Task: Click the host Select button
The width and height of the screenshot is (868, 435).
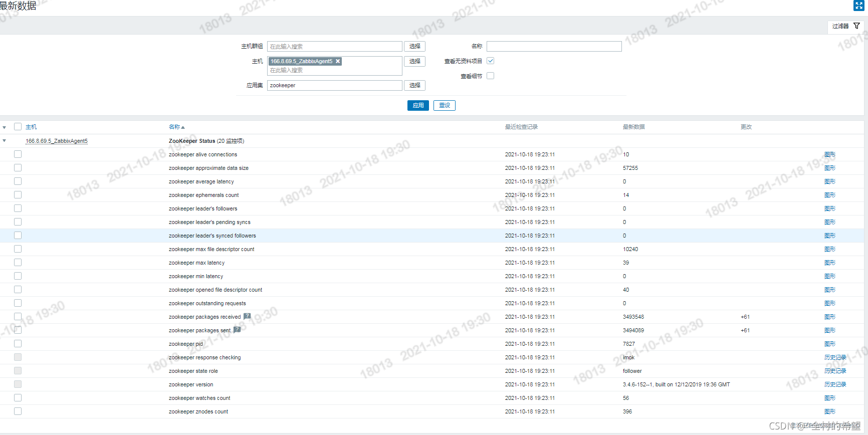Action: click(415, 61)
